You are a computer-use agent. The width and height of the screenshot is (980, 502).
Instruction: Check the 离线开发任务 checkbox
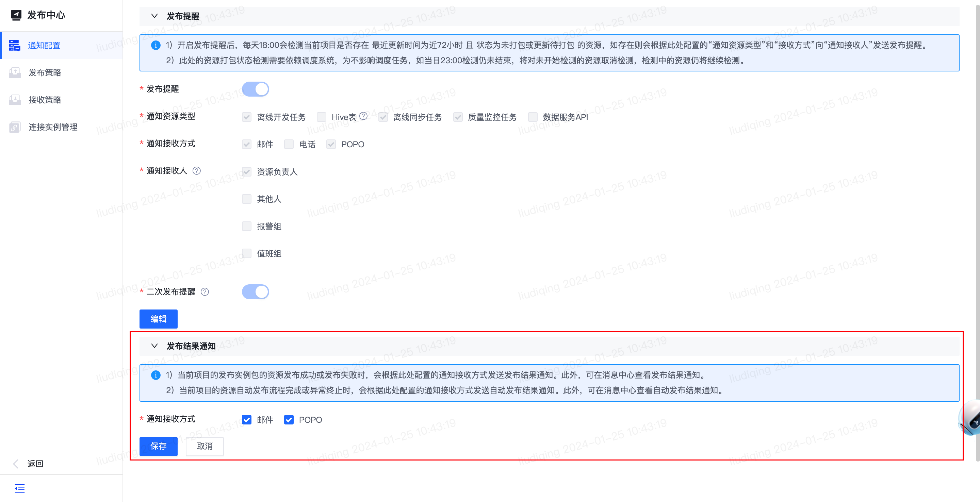[x=246, y=117]
